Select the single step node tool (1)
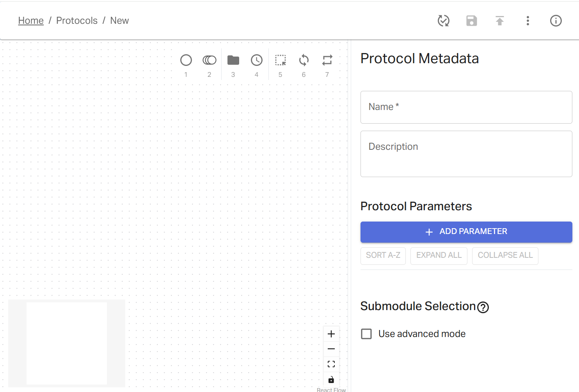The image size is (579, 392). 186,60
